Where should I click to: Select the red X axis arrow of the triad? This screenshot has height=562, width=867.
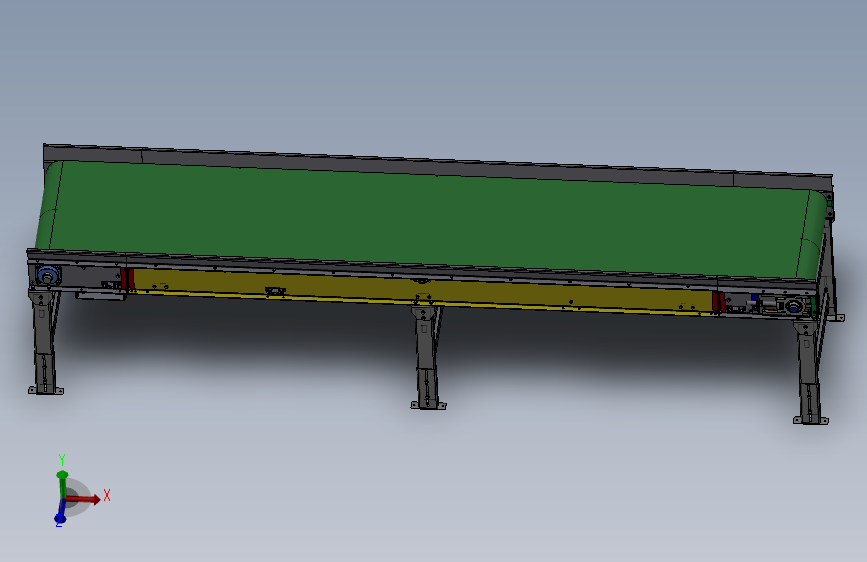click(x=84, y=499)
